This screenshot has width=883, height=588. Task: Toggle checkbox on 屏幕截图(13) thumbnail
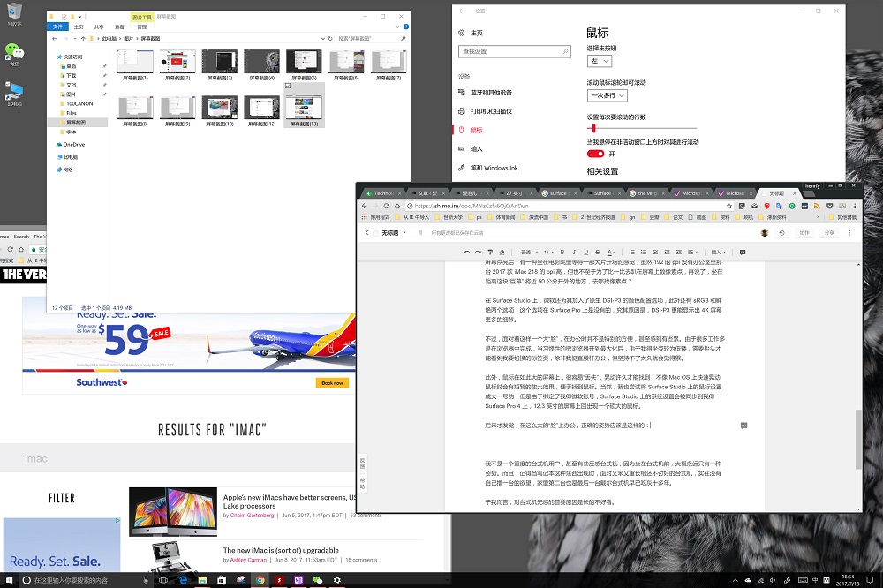coord(289,87)
